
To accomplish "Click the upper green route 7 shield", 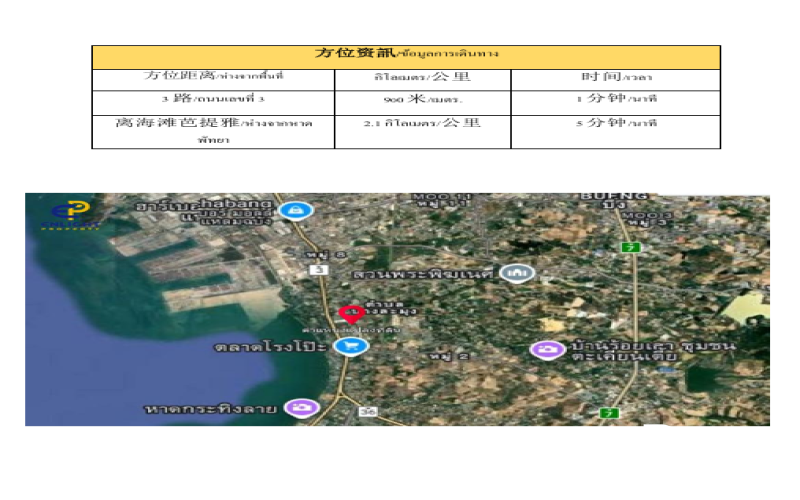I will tap(631, 247).
